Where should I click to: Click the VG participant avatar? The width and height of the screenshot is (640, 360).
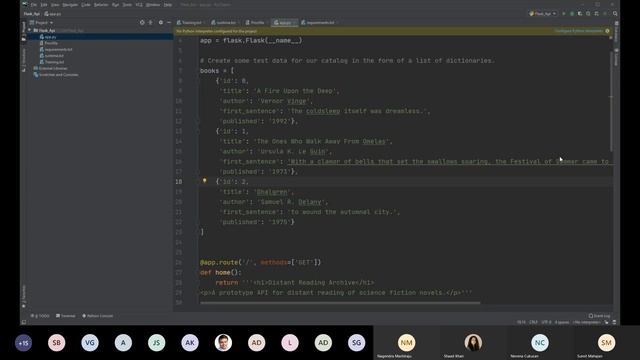(x=90, y=343)
